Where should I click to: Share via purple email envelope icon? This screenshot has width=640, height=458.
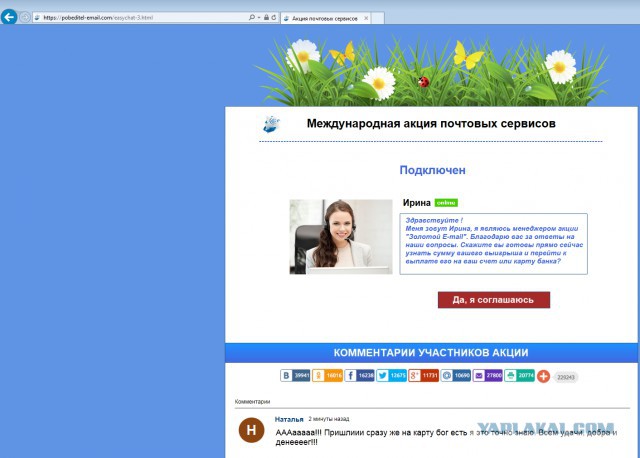[478, 376]
